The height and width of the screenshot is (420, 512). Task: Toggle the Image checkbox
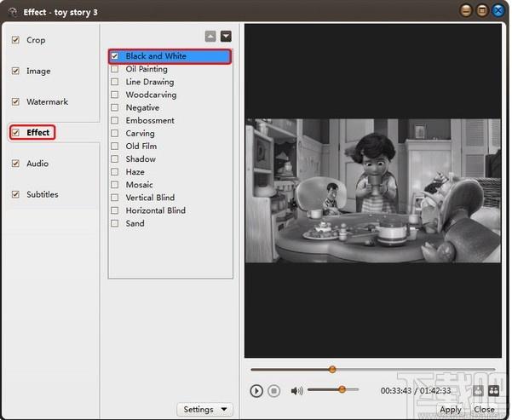[15, 71]
